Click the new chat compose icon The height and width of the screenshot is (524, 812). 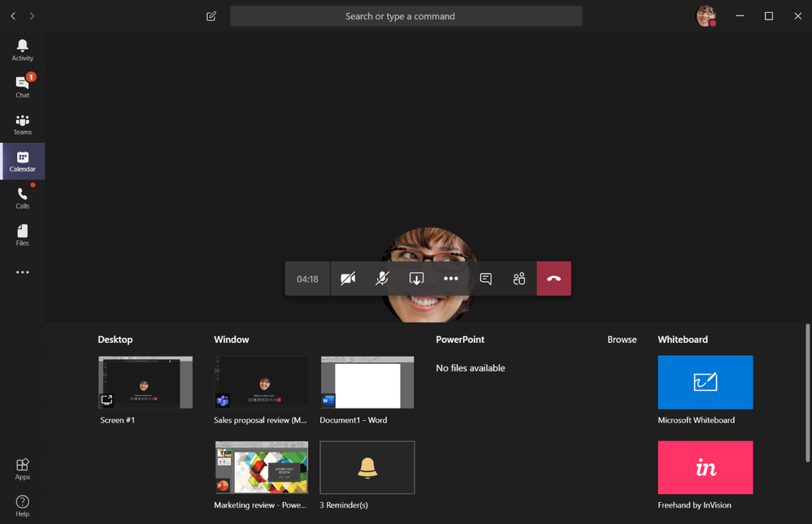tap(211, 16)
